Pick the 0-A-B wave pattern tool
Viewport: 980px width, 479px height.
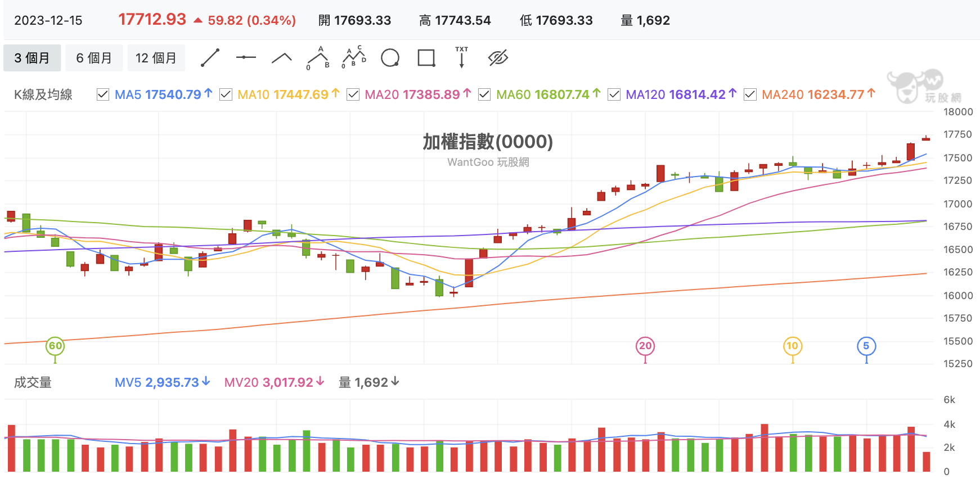click(x=318, y=58)
